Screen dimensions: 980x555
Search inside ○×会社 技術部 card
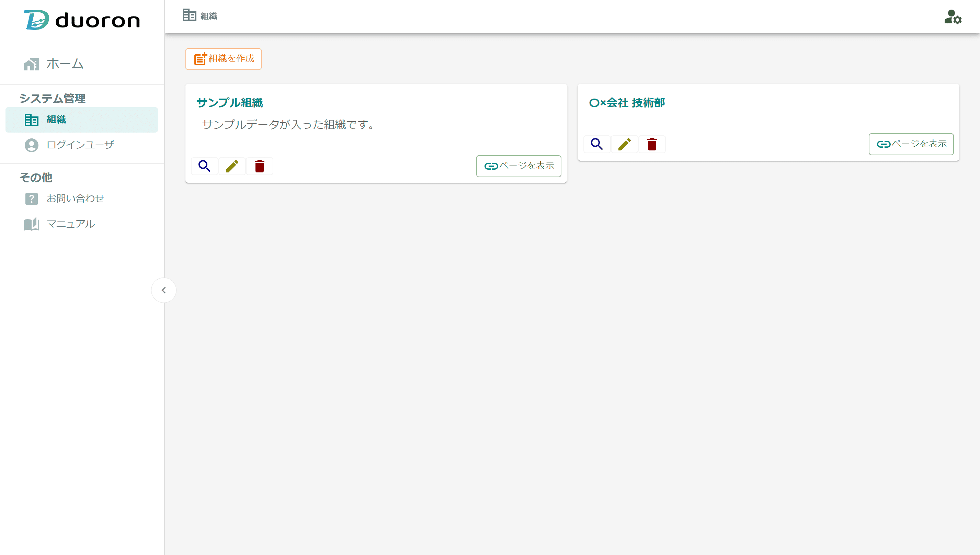597,144
